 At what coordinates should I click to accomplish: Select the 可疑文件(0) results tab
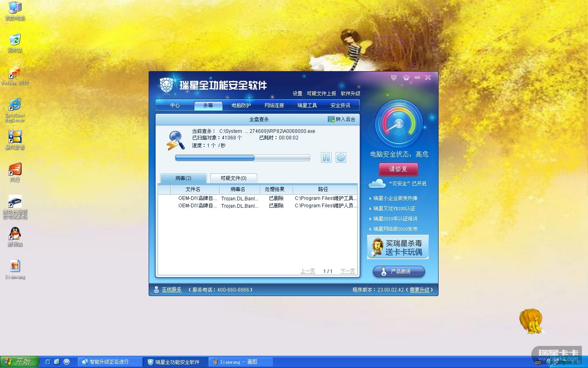(234, 178)
